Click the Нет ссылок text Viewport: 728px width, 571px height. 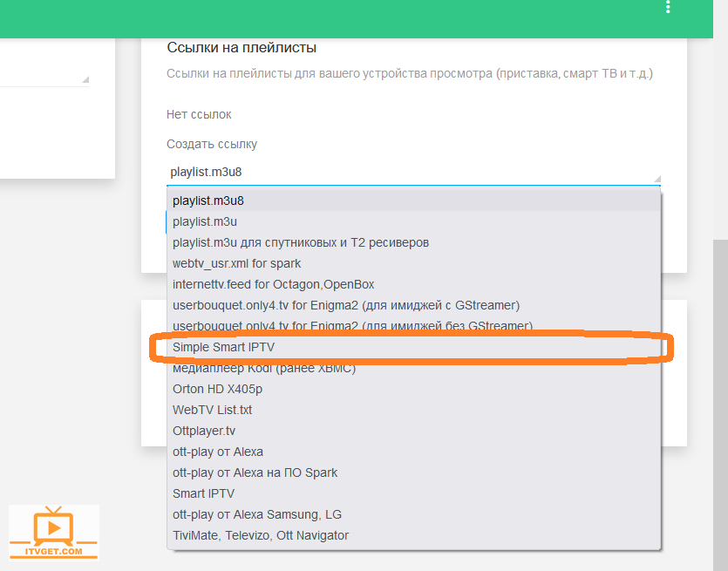coord(199,115)
